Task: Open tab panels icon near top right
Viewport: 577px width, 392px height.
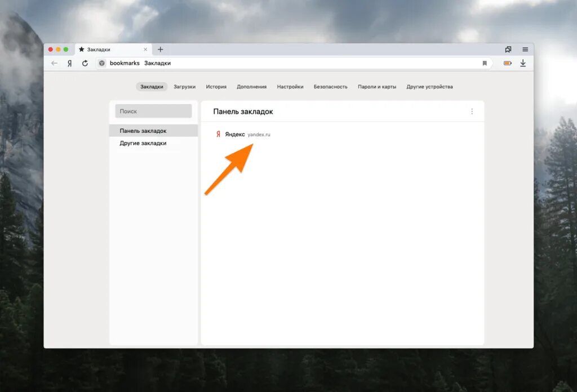Action: (508, 49)
